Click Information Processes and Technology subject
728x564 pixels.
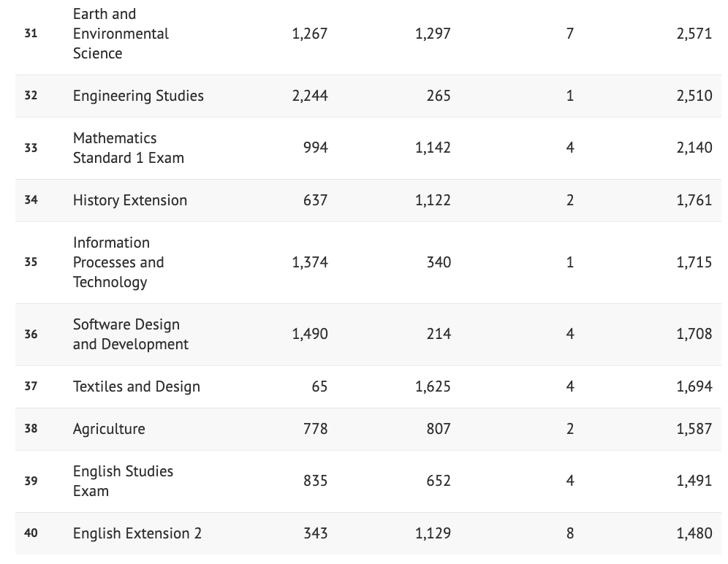[118, 262]
